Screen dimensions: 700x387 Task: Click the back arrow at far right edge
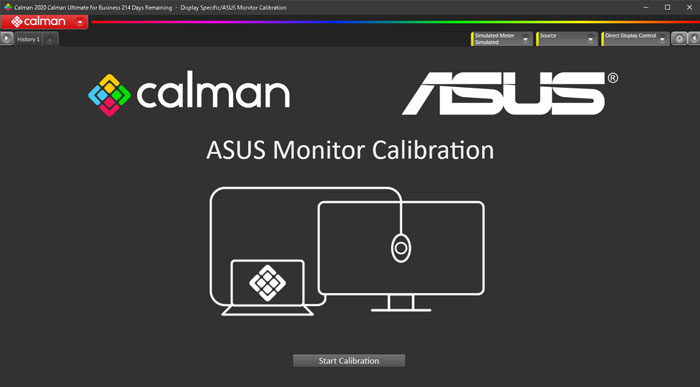[x=694, y=39]
